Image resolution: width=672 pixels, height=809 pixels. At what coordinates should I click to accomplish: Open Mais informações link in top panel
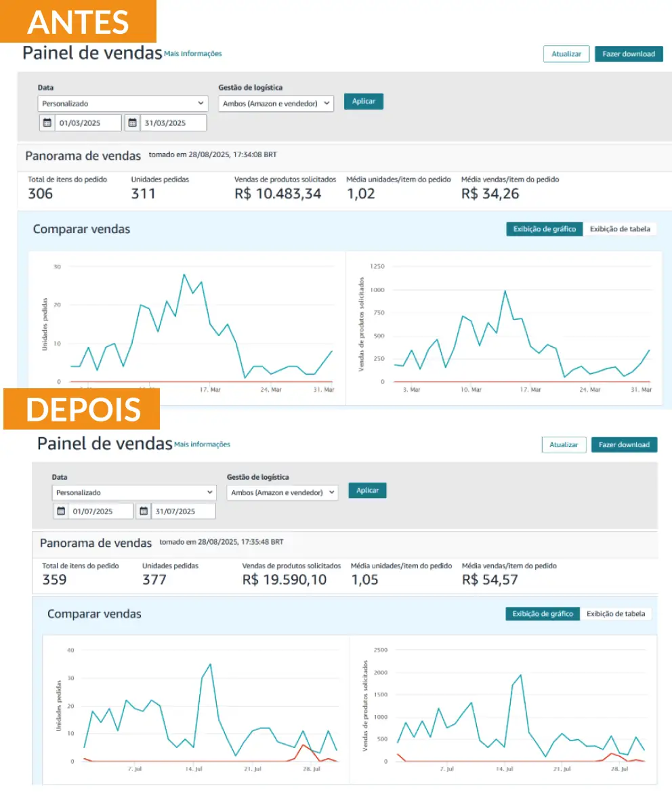click(x=193, y=54)
